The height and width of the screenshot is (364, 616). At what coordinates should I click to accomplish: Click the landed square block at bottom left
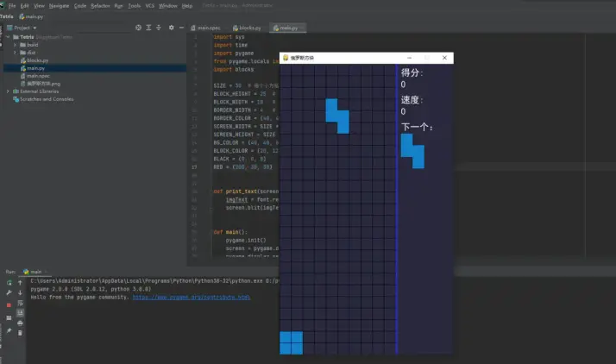pyautogui.click(x=291, y=342)
